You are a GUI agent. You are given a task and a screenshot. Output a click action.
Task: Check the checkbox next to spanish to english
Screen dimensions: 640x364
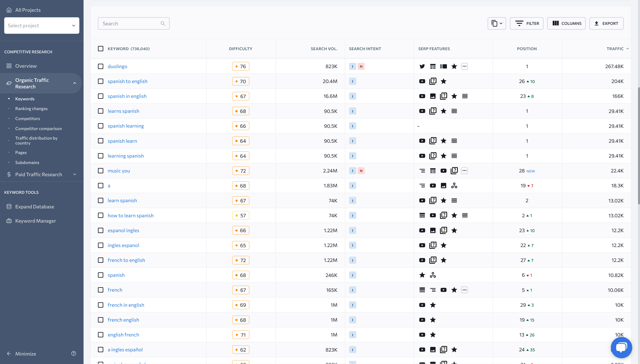pos(100,81)
